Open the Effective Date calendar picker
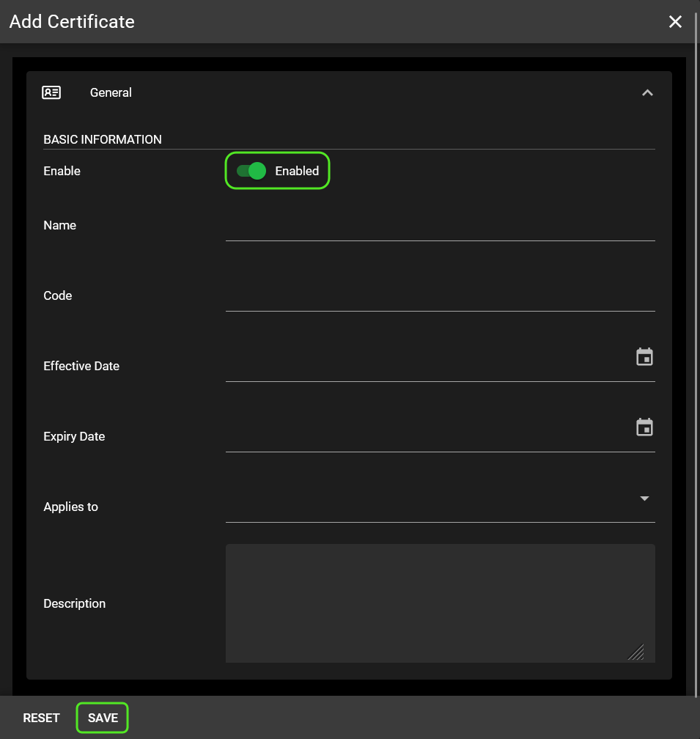This screenshot has width=700, height=739. 644,357
